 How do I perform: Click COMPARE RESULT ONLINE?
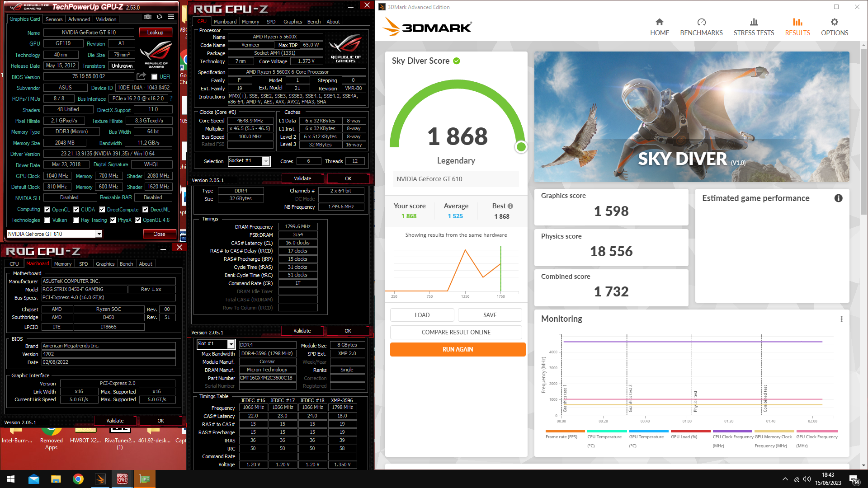[456, 332]
